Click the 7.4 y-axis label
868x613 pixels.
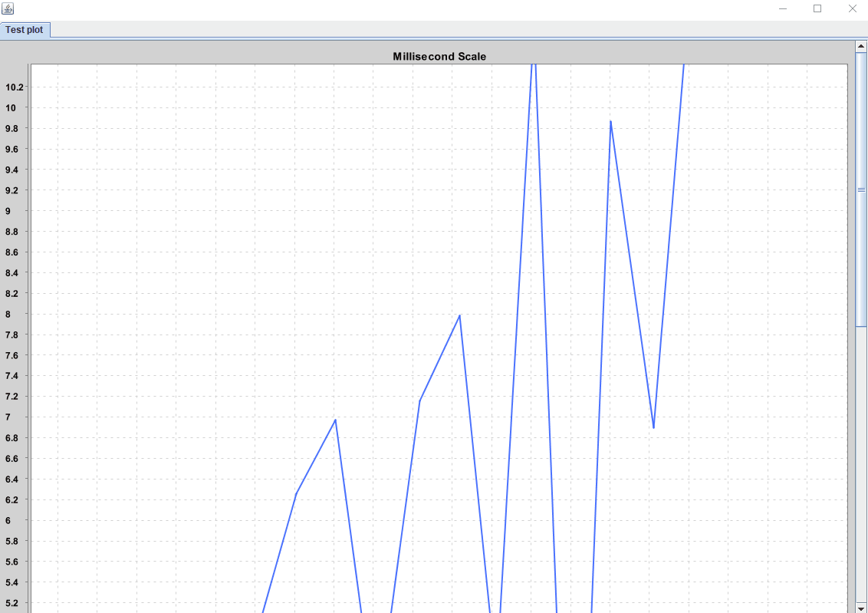[x=12, y=376]
